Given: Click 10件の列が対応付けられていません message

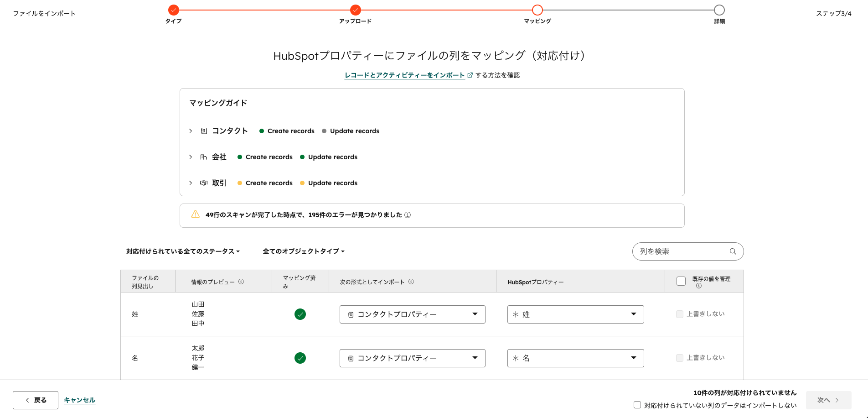Looking at the screenshot, I should coord(745,393).
